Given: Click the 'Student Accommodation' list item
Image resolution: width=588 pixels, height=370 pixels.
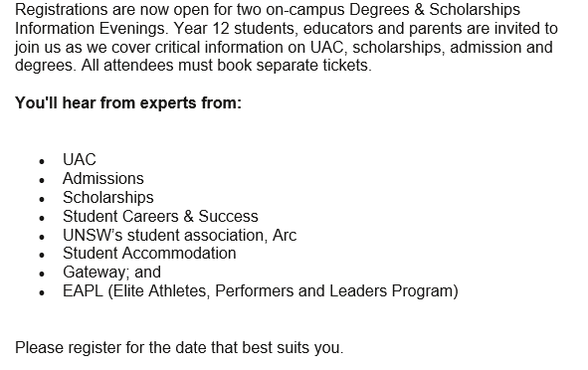Looking at the screenshot, I should pos(149,253).
